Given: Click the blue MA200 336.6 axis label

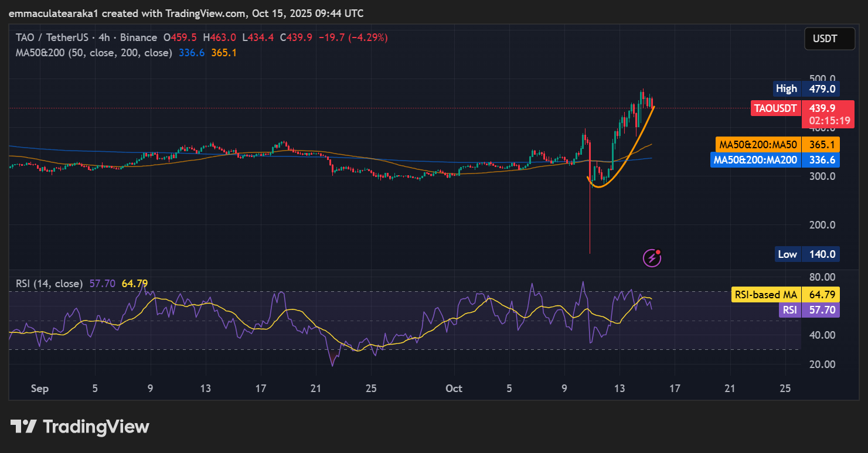Looking at the screenshot, I should [x=775, y=159].
